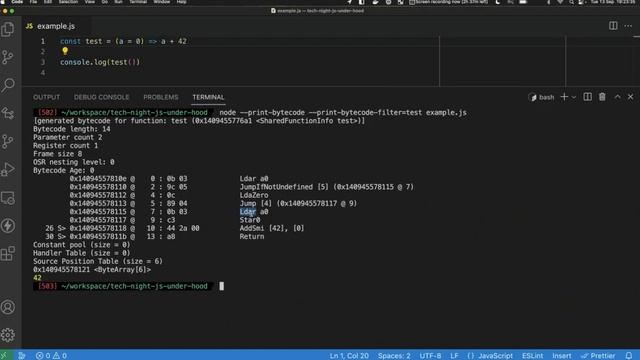Viewport: 640px width, 360px height.
Task: Click the output value '42'
Action: click(x=37, y=278)
